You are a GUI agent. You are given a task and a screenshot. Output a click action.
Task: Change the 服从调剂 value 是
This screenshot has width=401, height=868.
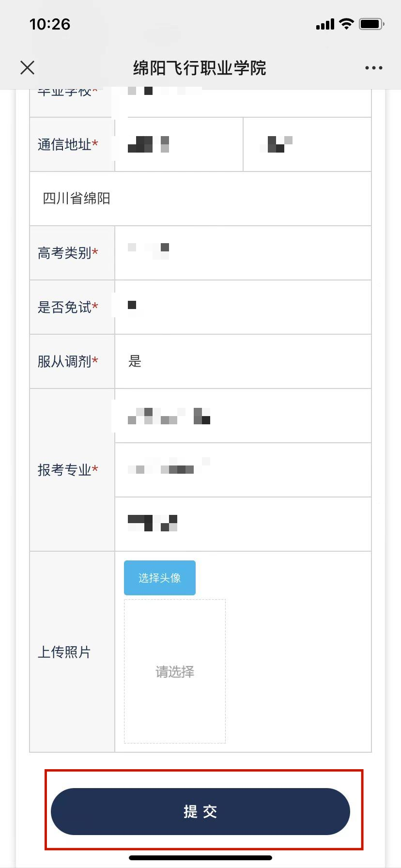tap(243, 361)
